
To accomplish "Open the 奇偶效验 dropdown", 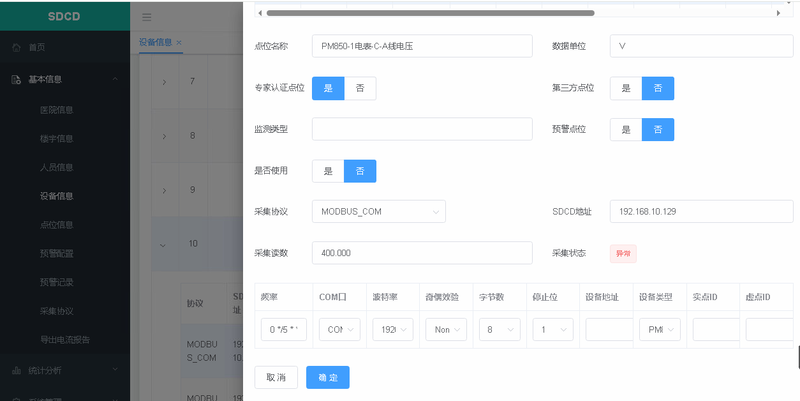I will coord(445,329).
